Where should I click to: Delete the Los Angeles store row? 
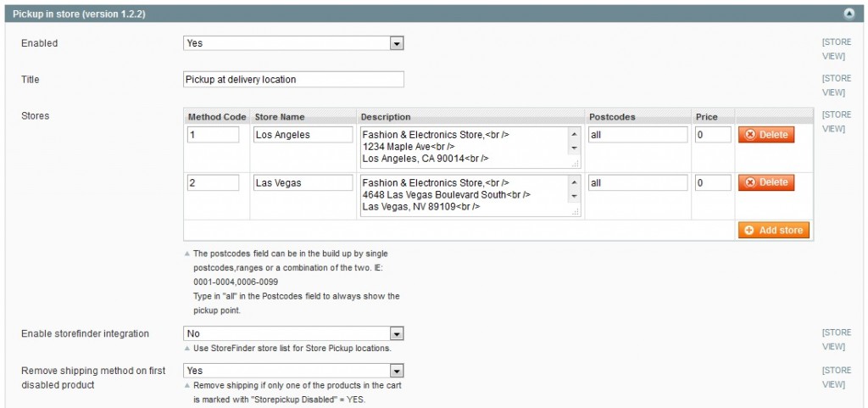[765, 135]
